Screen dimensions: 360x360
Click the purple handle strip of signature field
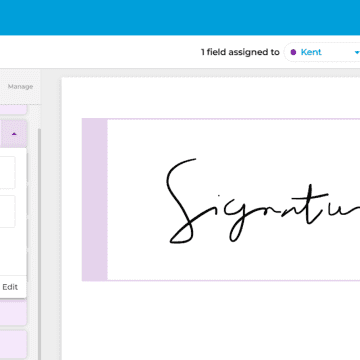[x=95, y=199]
